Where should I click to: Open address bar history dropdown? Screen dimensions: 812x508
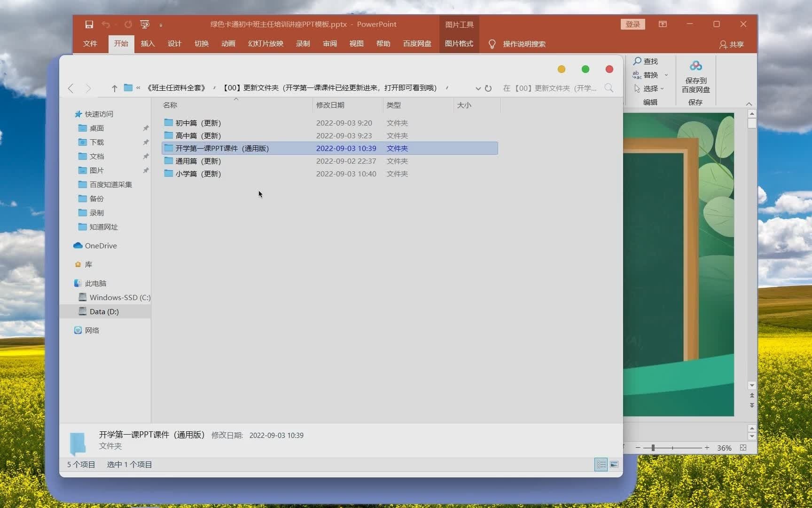pos(478,88)
